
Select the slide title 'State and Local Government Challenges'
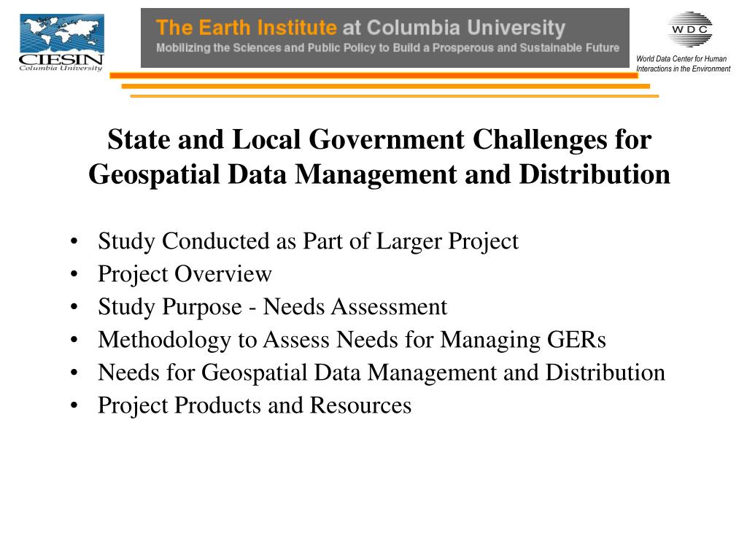(x=379, y=139)
